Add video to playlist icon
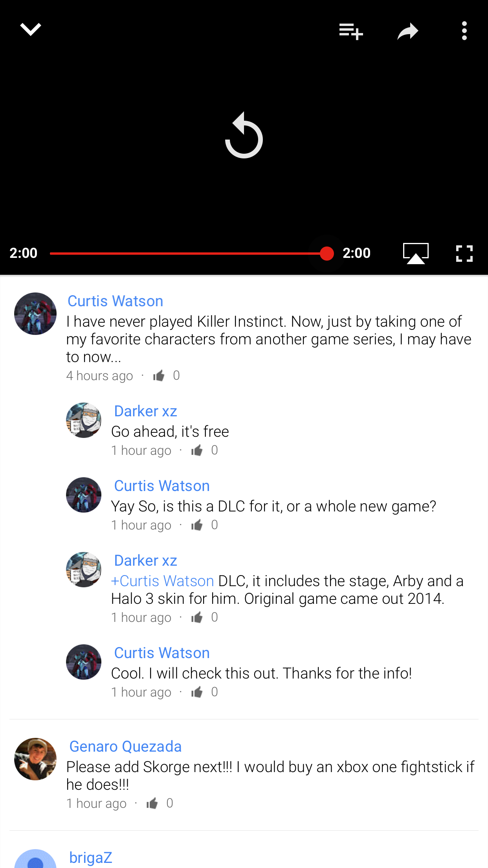The width and height of the screenshot is (488, 868). pyautogui.click(x=351, y=31)
